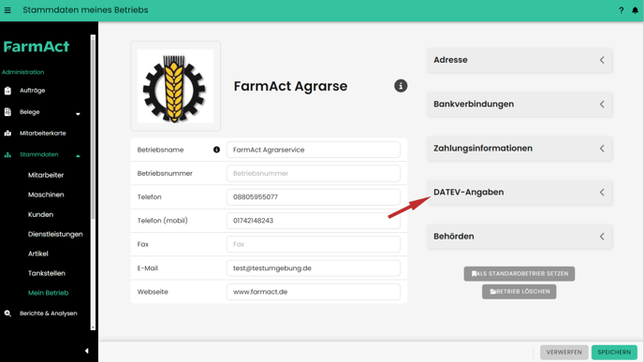Expand the Belege submenu arrow
The image size is (644, 362).
pos(78,114)
